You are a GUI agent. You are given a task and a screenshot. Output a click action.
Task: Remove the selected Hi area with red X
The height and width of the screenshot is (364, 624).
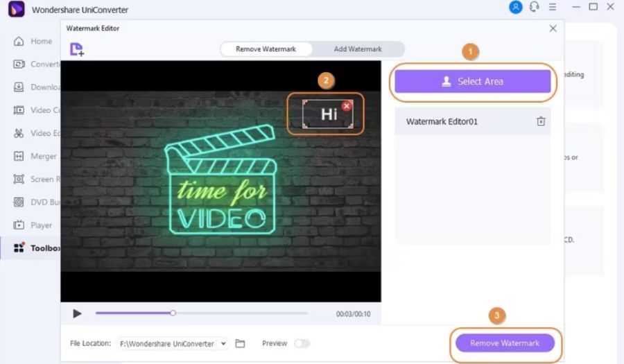[x=347, y=106]
